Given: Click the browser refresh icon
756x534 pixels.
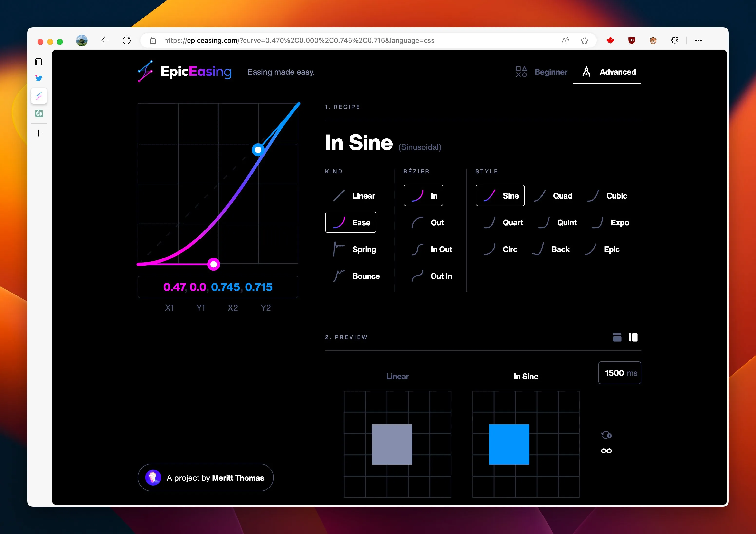Looking at the screenshot, I should 126,40.
